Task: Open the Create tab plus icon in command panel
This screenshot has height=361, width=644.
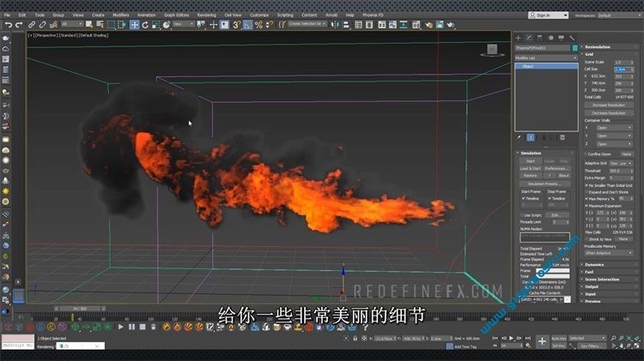Action: coord(519,38)
